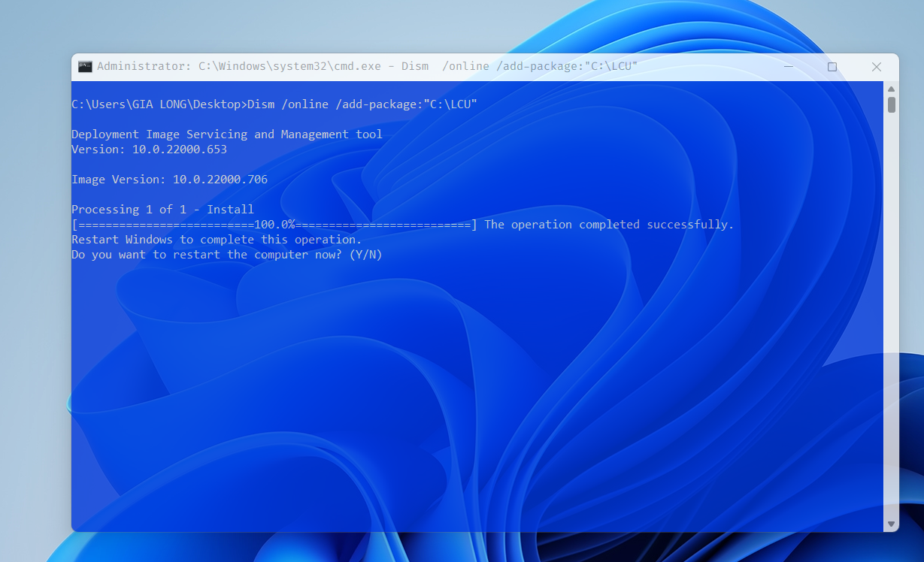This screenshot has width=924, height=562.
Task: Click the vertical scrollbar thumb
Action: 892,104
